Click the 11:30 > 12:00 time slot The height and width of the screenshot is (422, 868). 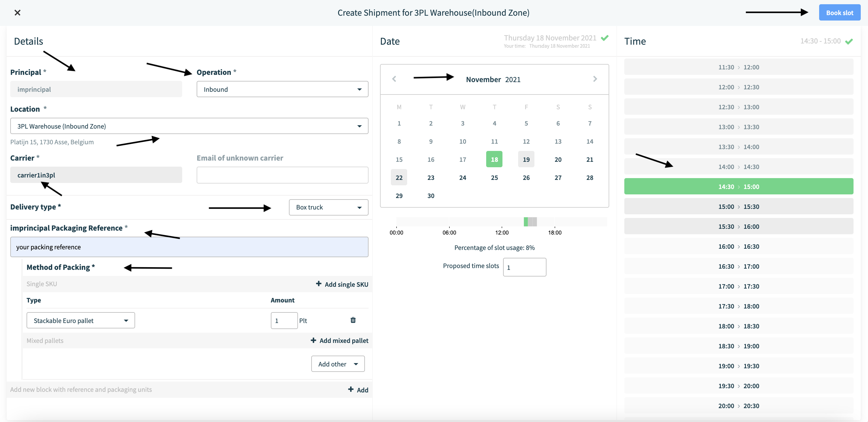point(739,67)
